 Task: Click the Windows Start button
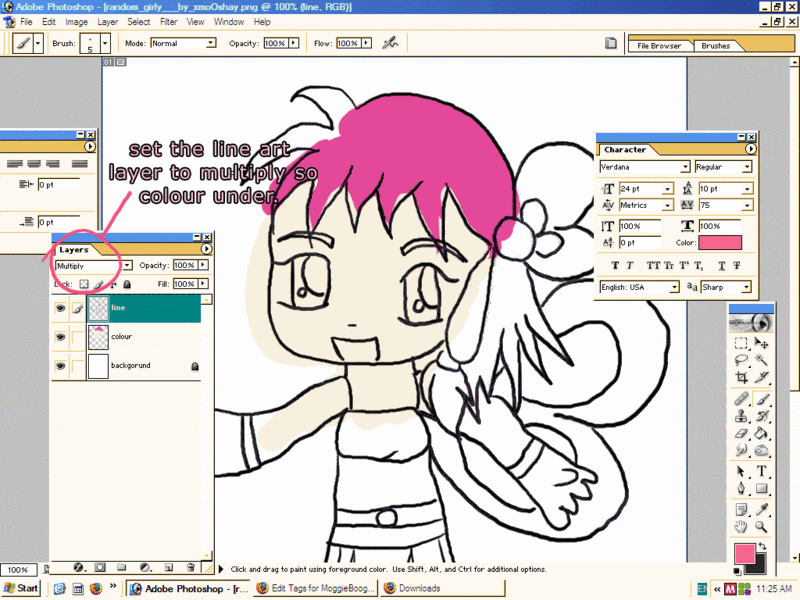click(x=21, y=588)
